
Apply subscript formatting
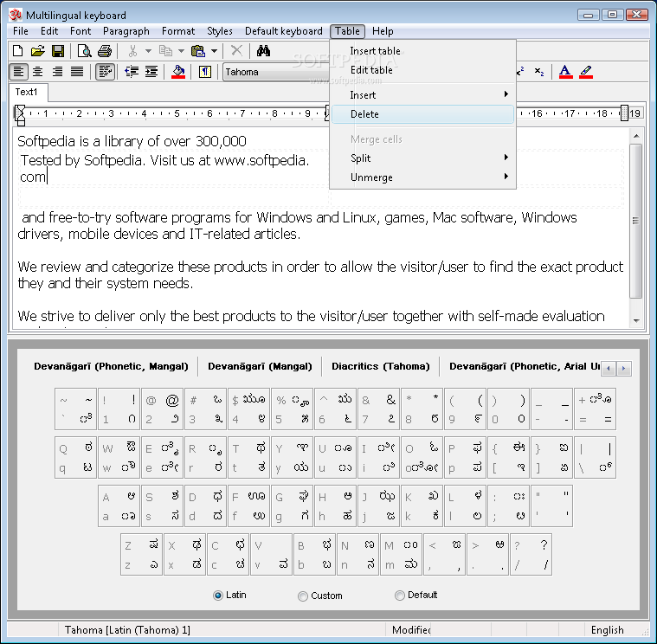[539, 72]
